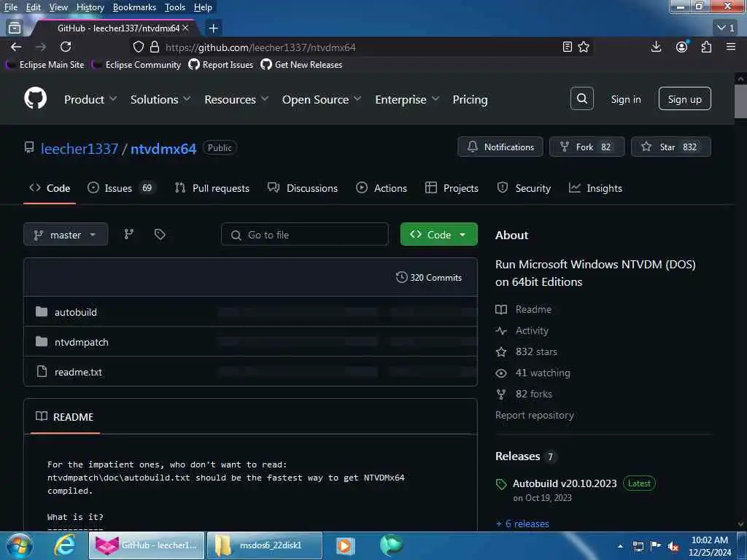747x560 pixels.
Task: Open the browser downloads icon
Action: (x=656, y=47)
